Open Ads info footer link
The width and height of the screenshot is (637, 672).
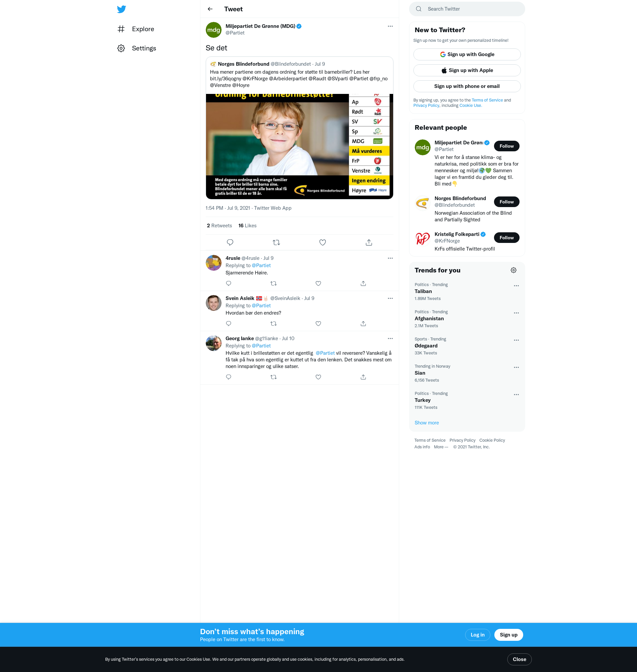click(422, 447)
